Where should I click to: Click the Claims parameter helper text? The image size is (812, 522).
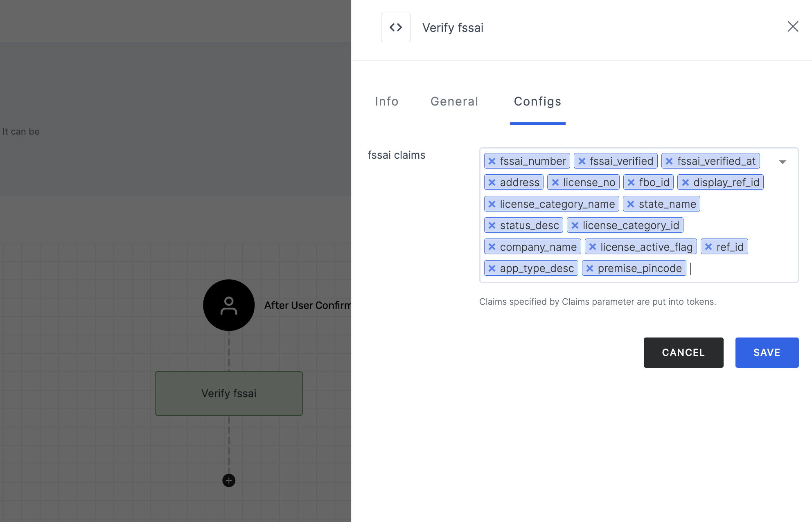click(598, 302)
